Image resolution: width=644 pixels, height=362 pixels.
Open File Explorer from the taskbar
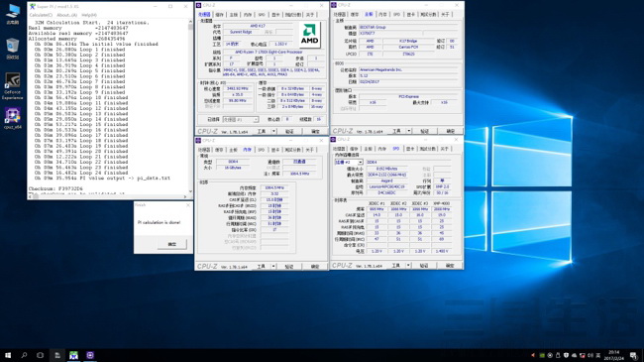point(57,355)
